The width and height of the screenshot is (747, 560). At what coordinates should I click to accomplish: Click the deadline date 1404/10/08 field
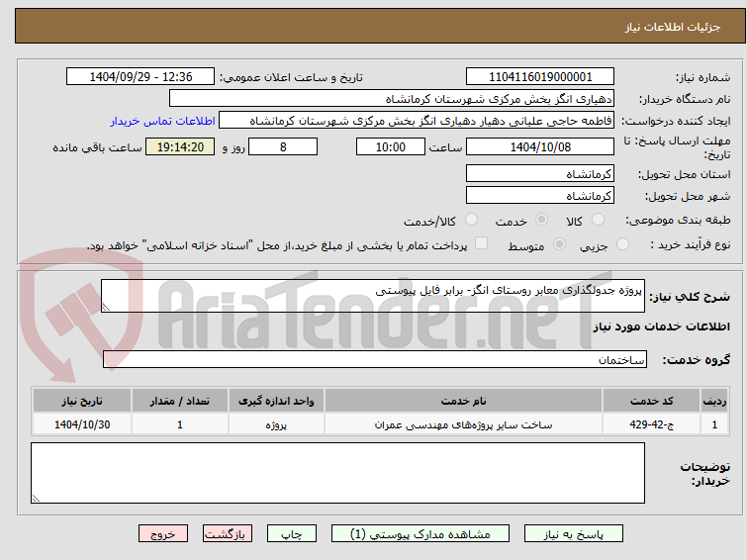click(540, 146)
